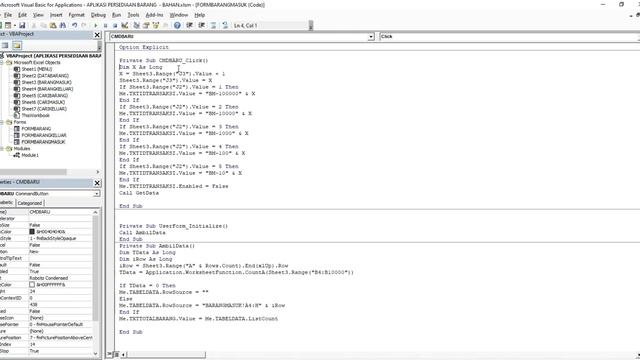Collapse the Modules folder node
The width and height of the screenshot is (640, 360).
(2, 149)
